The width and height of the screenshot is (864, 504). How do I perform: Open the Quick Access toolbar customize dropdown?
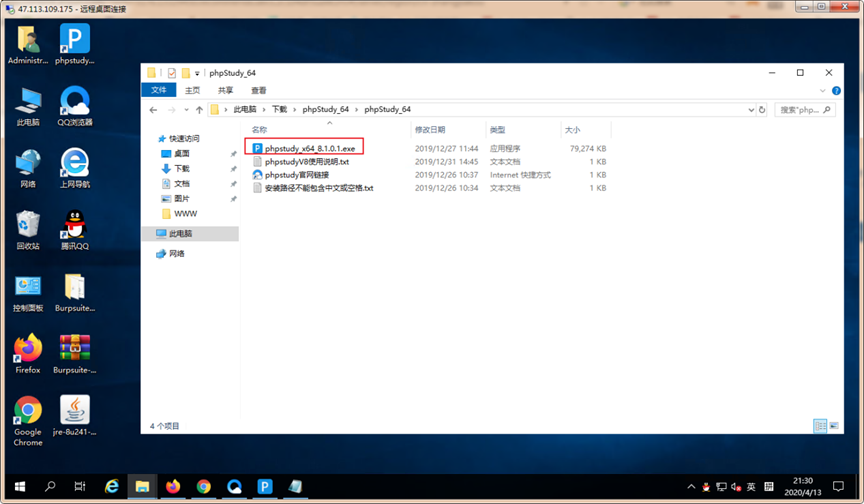[197, 73]
